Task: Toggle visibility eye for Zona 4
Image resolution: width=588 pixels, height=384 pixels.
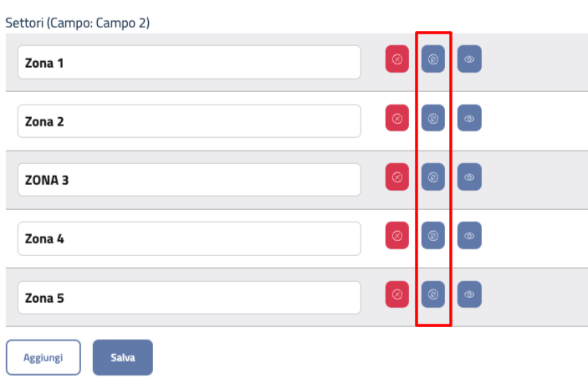Action: tap(469, 235)
